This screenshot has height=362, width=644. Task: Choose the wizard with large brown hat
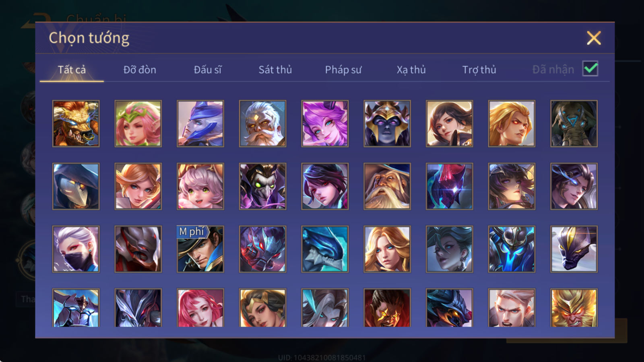[x=387, y=186]
